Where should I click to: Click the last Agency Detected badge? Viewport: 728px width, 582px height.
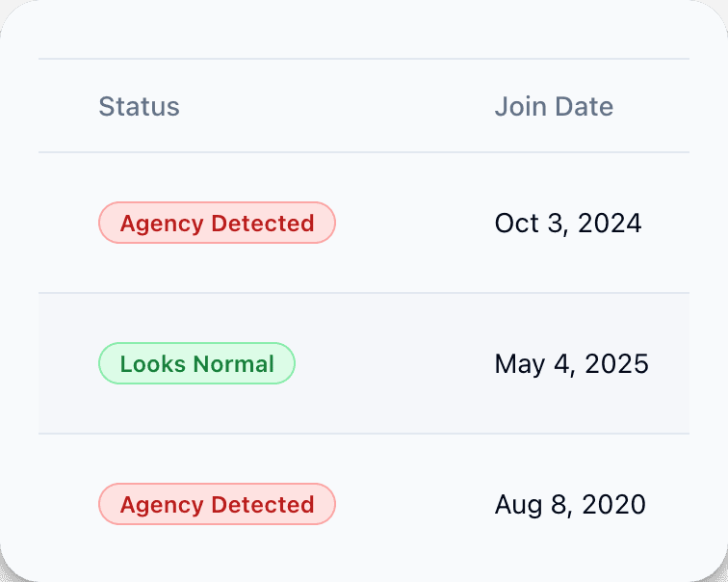217,504
